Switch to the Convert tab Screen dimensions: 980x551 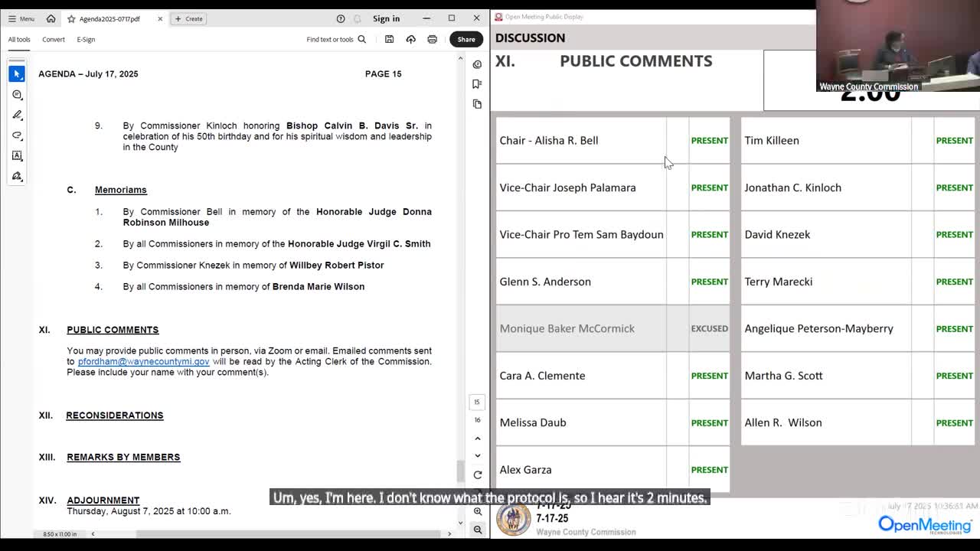[x=54, y=39]
